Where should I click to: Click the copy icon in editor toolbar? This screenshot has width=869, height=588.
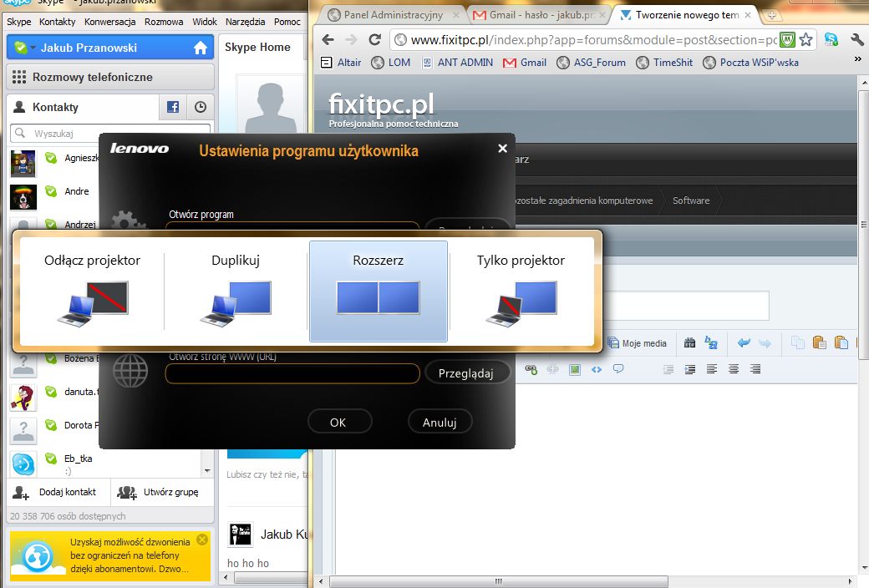click(x=797, y=343)
